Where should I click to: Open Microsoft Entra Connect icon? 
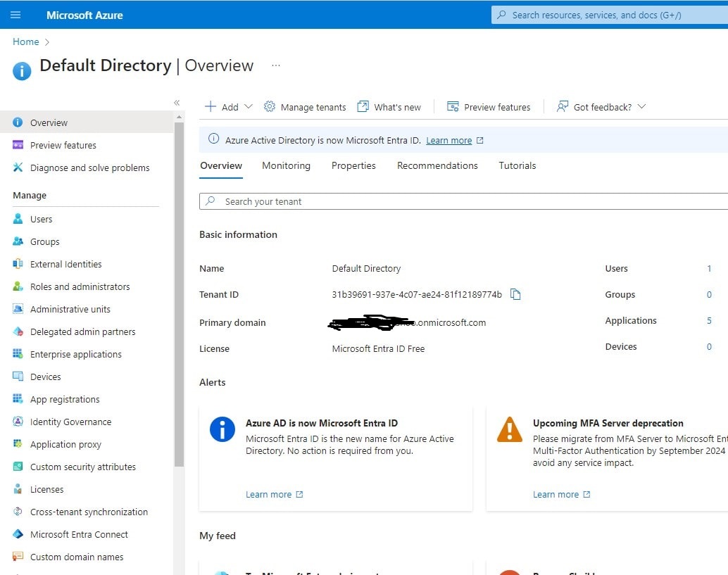click(18, 534)
